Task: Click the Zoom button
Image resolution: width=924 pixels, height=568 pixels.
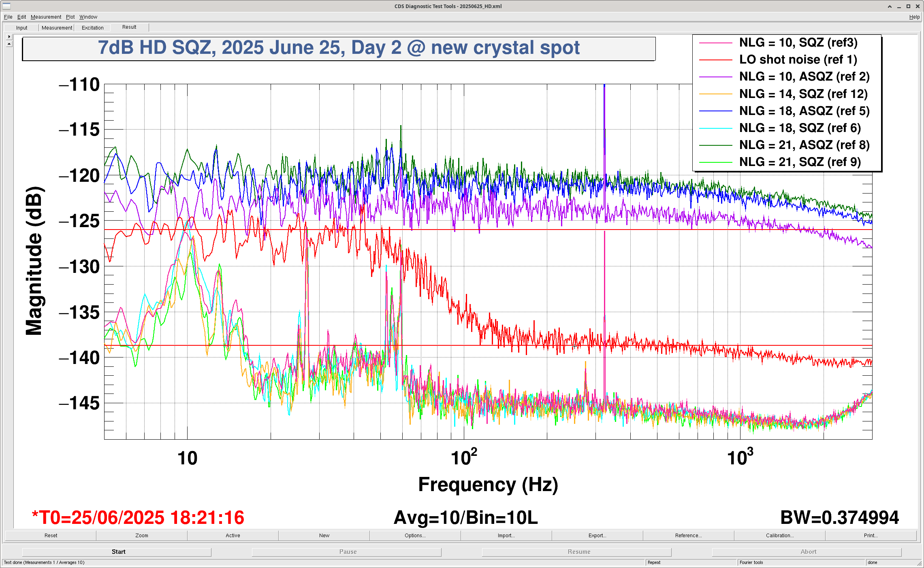Action: pyautogui.click(x=142, y=535)
